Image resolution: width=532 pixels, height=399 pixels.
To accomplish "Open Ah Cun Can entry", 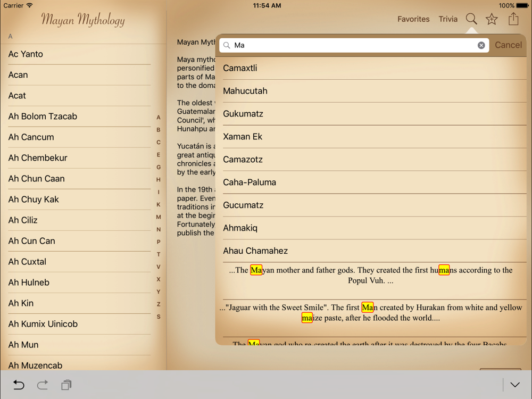I will (79, 241).
